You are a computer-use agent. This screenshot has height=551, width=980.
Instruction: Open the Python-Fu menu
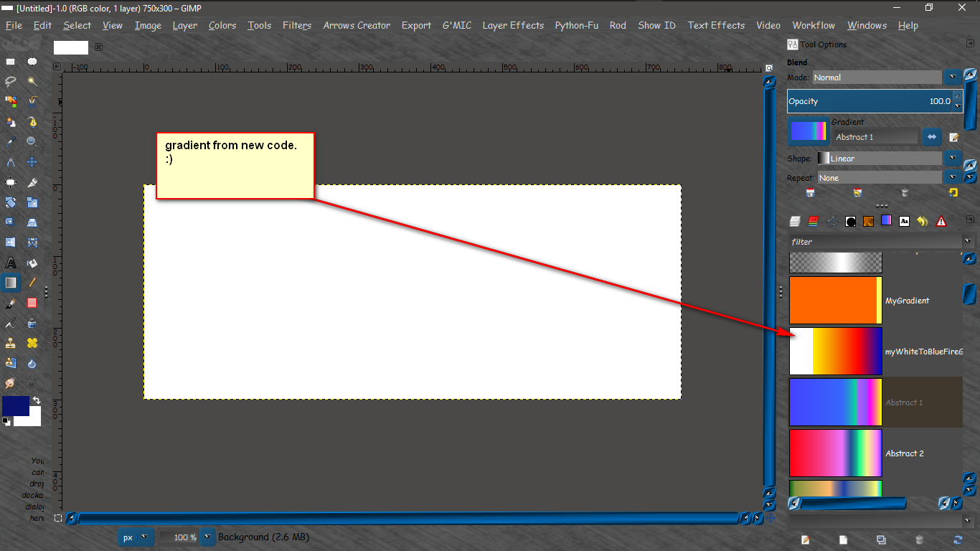[576, 25]
